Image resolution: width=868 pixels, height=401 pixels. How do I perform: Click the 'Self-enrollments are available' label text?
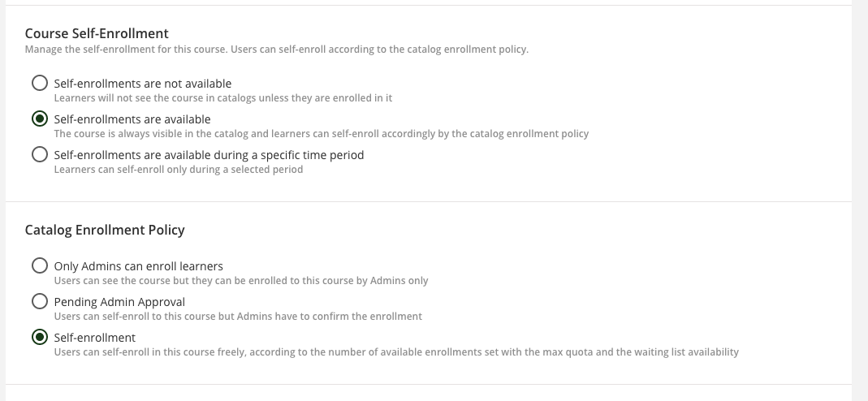pos(132,119)
